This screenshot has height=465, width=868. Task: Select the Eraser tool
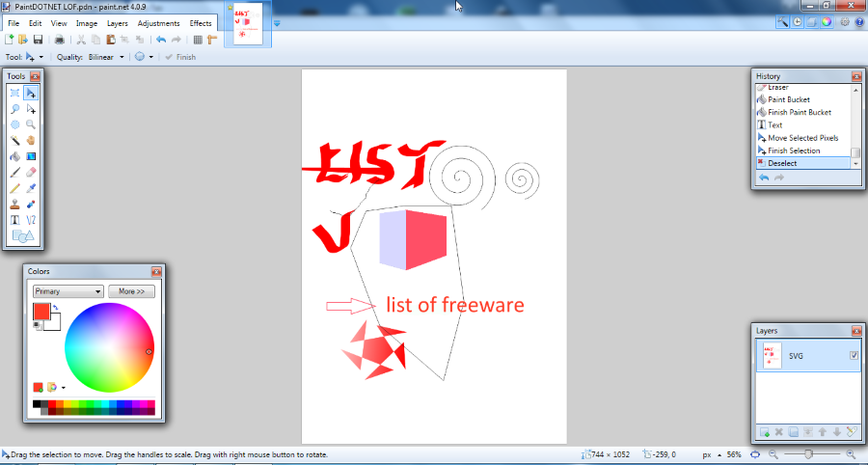(x=31, y=173)
